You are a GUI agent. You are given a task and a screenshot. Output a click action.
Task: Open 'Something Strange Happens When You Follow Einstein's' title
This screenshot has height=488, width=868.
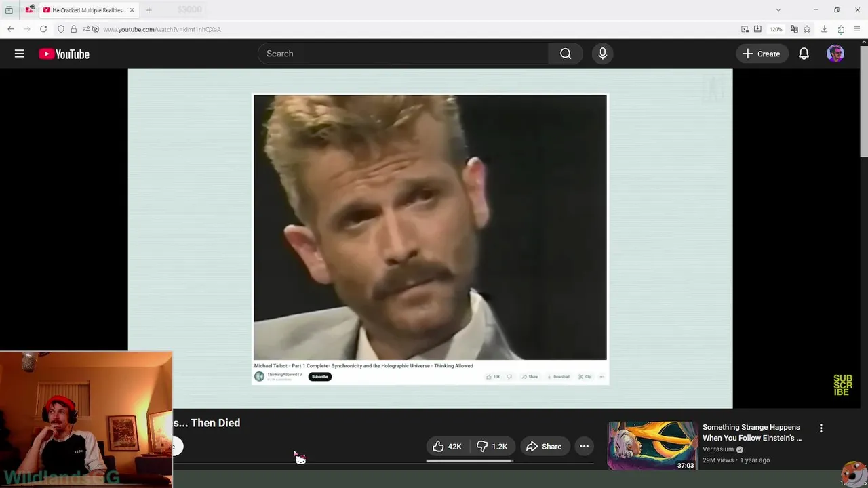[x=752, y=432]
